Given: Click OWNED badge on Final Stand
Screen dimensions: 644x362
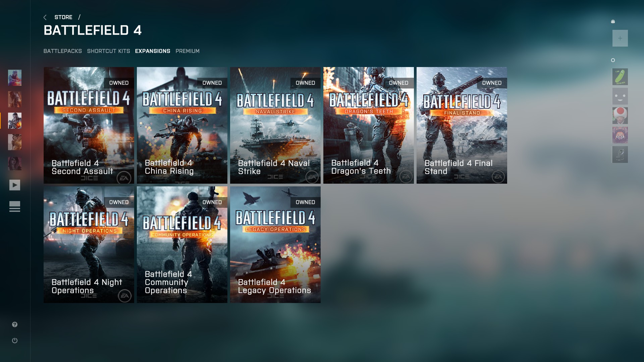Looking at the screenshot, I should (x=492, y=83).
